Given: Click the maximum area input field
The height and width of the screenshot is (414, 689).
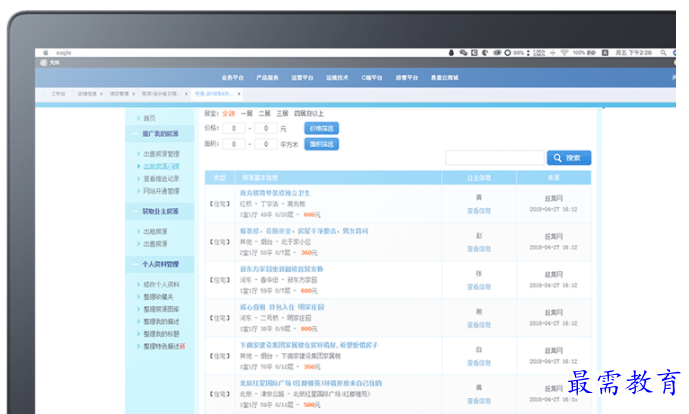Looking at the screenshot, I should click(266, 144).
